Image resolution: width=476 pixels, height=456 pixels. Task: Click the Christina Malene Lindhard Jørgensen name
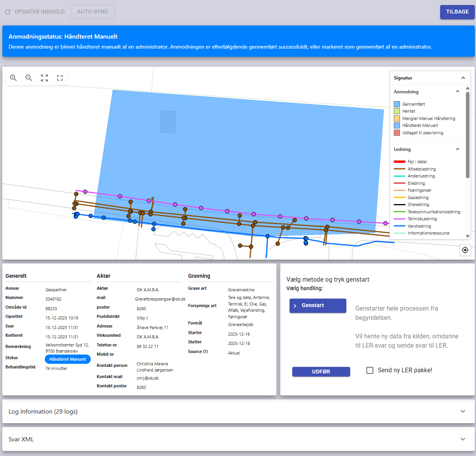(155, 367)
